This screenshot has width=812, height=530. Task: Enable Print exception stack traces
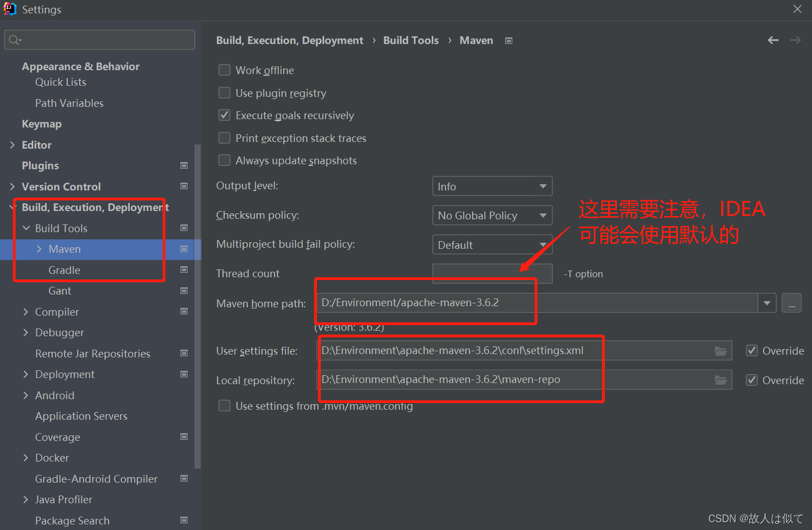(x=224, y=138)
